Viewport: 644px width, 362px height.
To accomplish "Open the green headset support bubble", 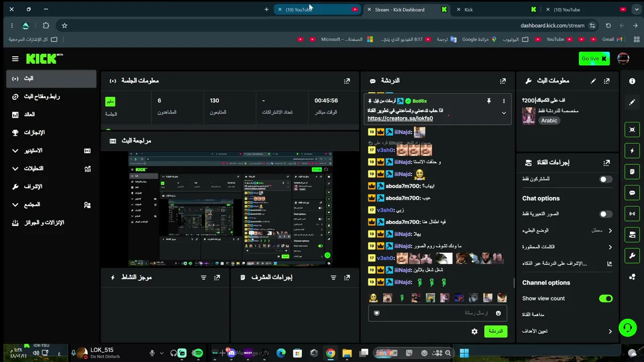I will [x=627, y=328].
